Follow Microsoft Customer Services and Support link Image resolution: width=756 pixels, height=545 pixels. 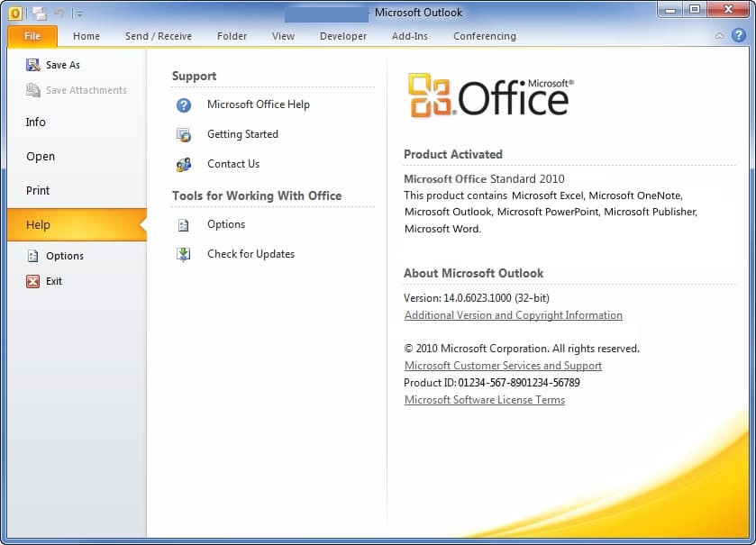click(x=503, y=366)
